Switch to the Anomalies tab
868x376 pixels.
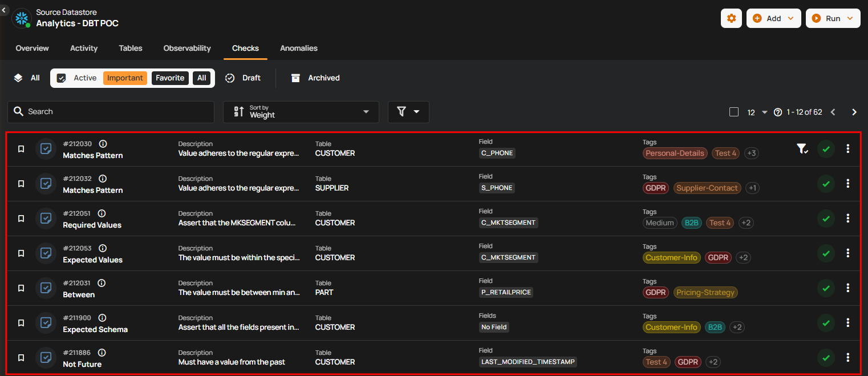click(298, 48)
